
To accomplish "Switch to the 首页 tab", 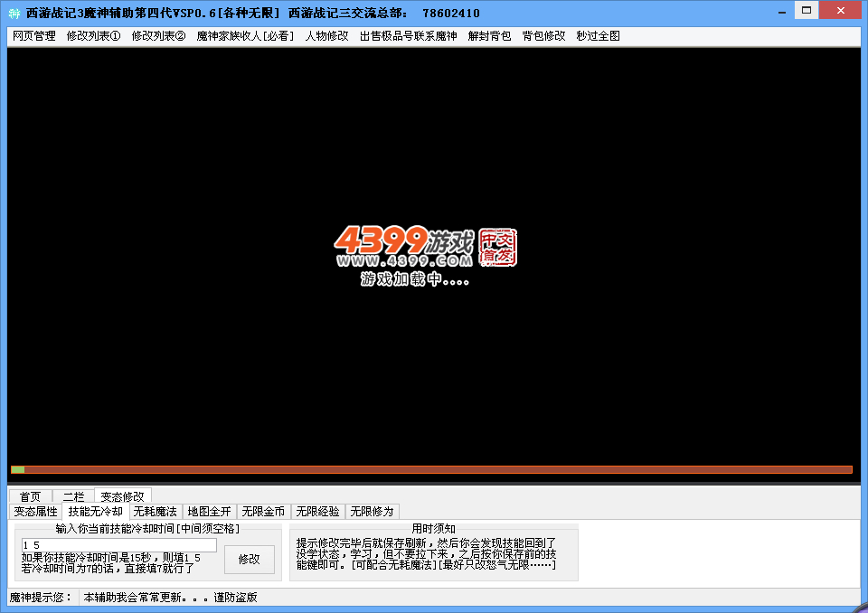I will 31,496.
